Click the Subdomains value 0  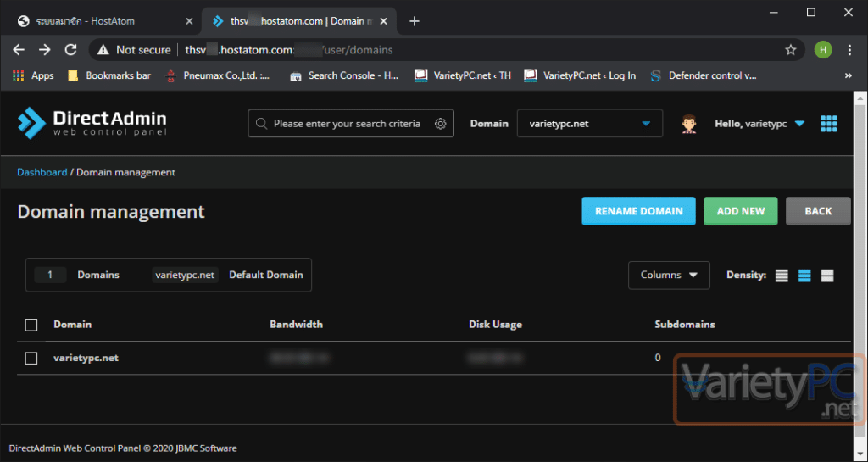click(x=658, y=358)
